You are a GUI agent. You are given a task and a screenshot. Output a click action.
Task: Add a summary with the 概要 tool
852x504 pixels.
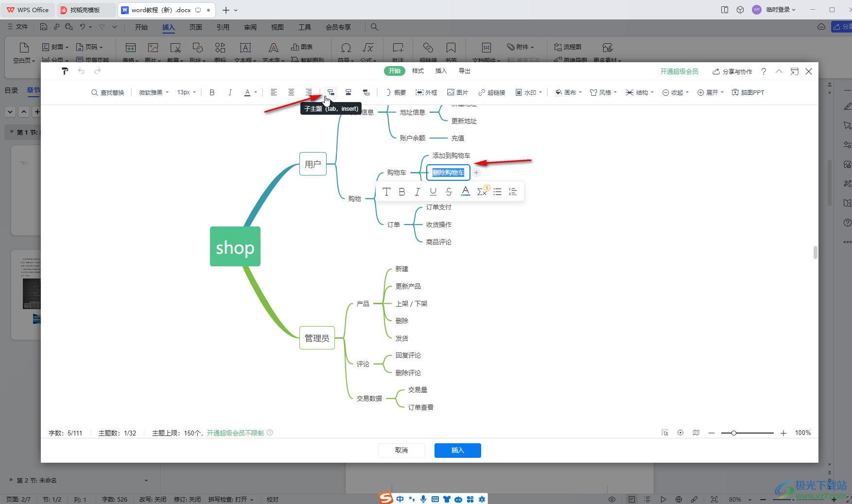pos(396,92)
